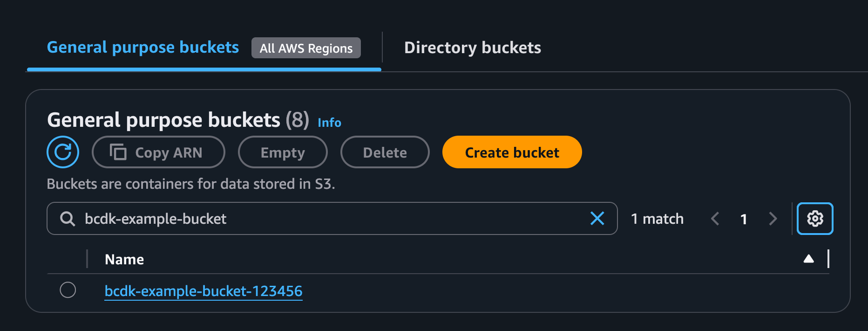Click the All AWS Regions badge
The image size is (868, 331).
click(x=305, y=48)
